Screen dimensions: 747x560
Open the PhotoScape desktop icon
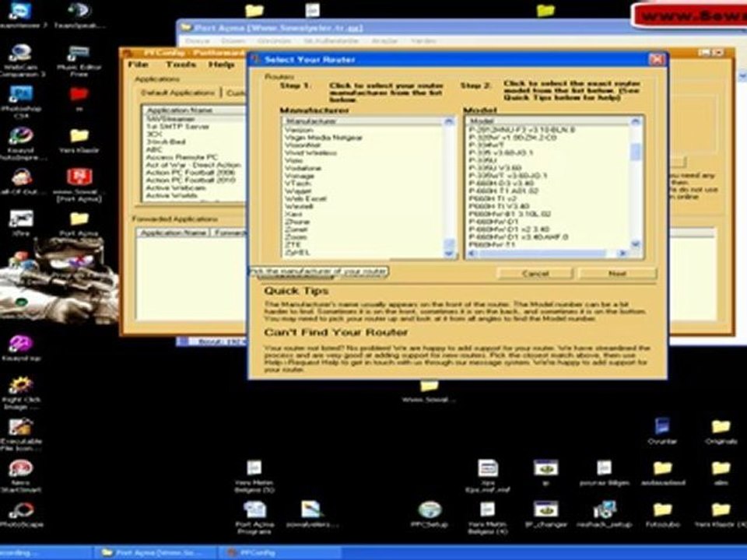21,515
